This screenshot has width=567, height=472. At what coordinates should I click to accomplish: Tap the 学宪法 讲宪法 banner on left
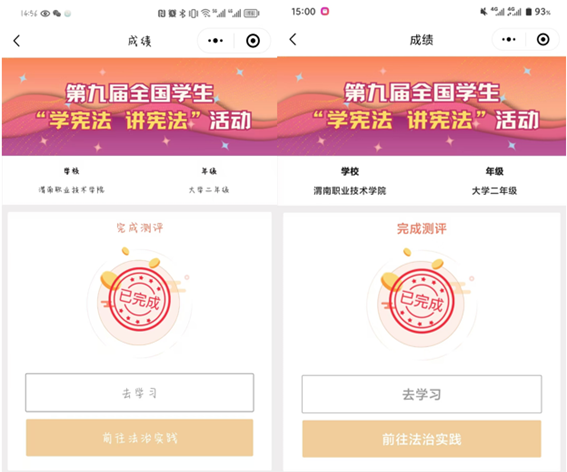[140, 107]
